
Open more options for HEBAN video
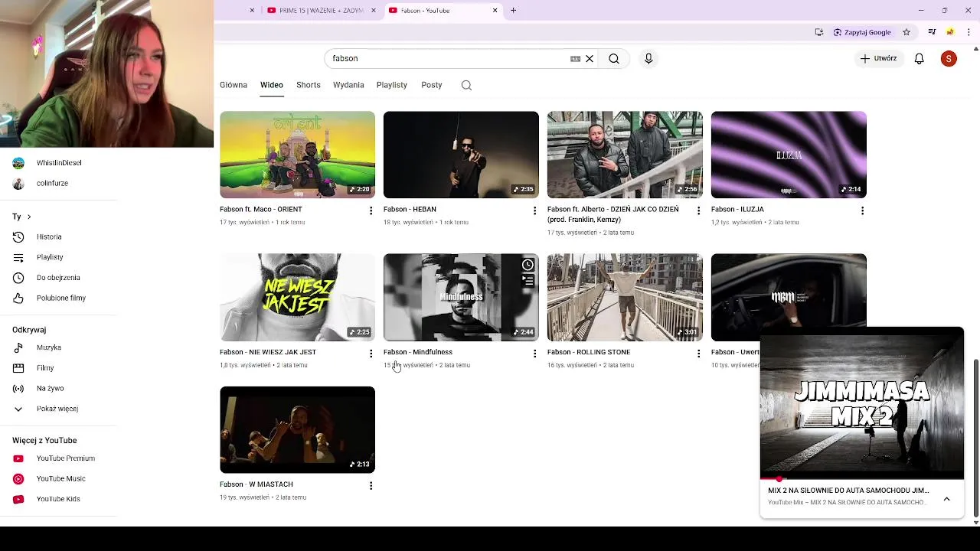[x=534, y=210]
